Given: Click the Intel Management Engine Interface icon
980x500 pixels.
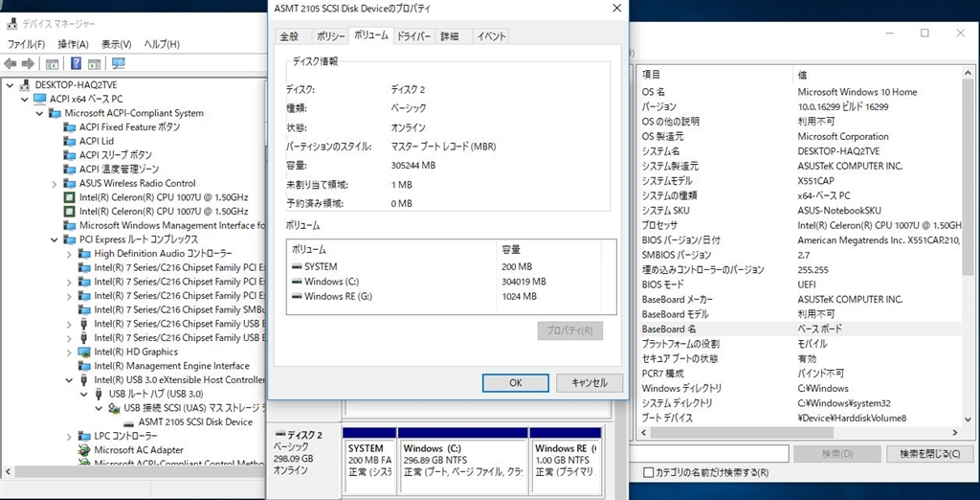Looking at the screenshot, I should point(84,366).
